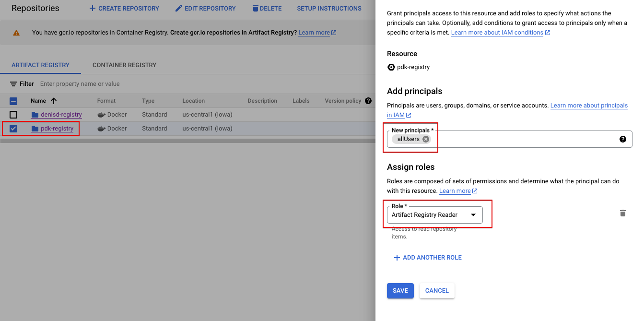The height and width of the screenshot is (321, 644).
Task: Switch to the Container Registry tab
Action: coord(125,65)
